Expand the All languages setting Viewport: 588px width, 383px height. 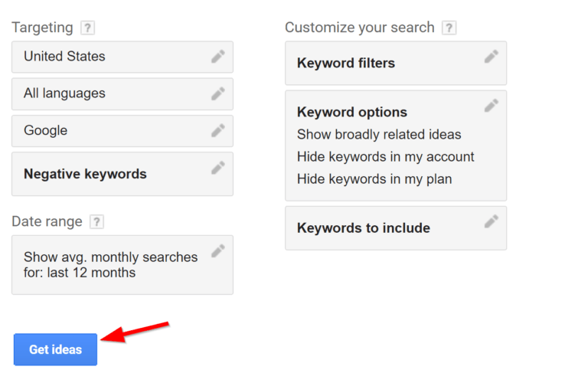click(x=122, y=93)
